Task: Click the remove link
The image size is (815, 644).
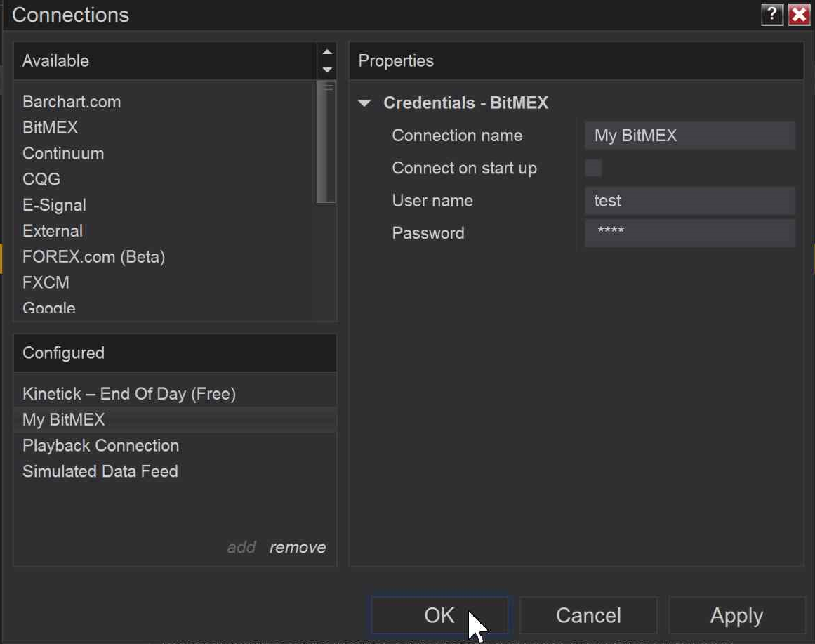Action: (298, 547)
